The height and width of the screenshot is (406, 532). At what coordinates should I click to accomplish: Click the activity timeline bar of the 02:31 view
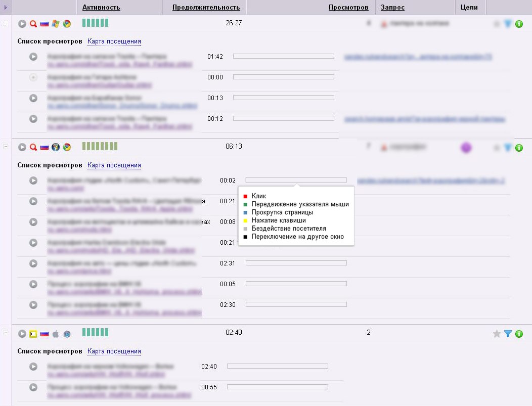click(x=296, y=263)
